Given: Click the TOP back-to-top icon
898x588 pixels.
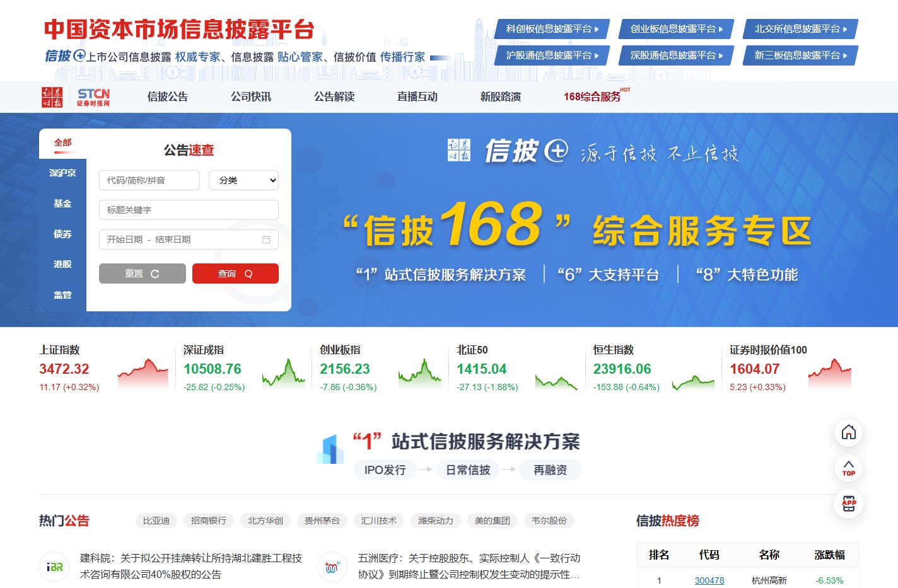Looking at the screenshot, I should click(849, 468).
